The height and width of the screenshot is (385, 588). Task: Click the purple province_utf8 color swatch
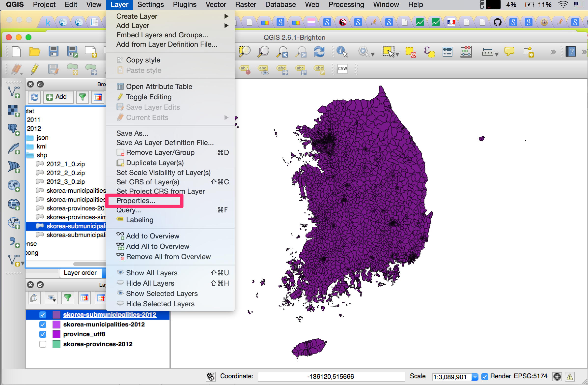[56, 334]
